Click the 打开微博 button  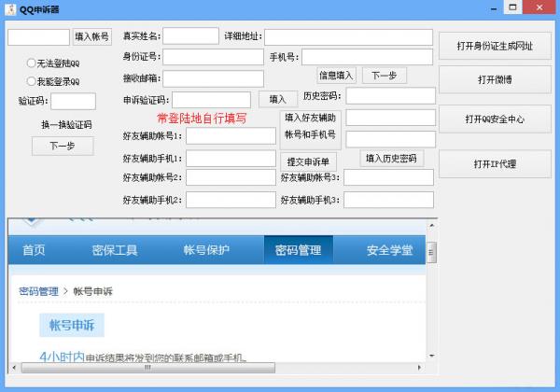point(495,79)
